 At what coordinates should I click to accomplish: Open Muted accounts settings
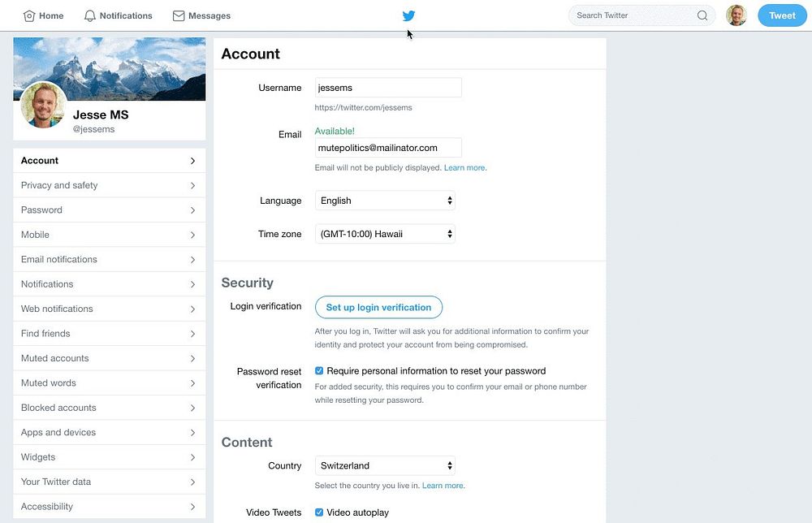click(110, 358)
